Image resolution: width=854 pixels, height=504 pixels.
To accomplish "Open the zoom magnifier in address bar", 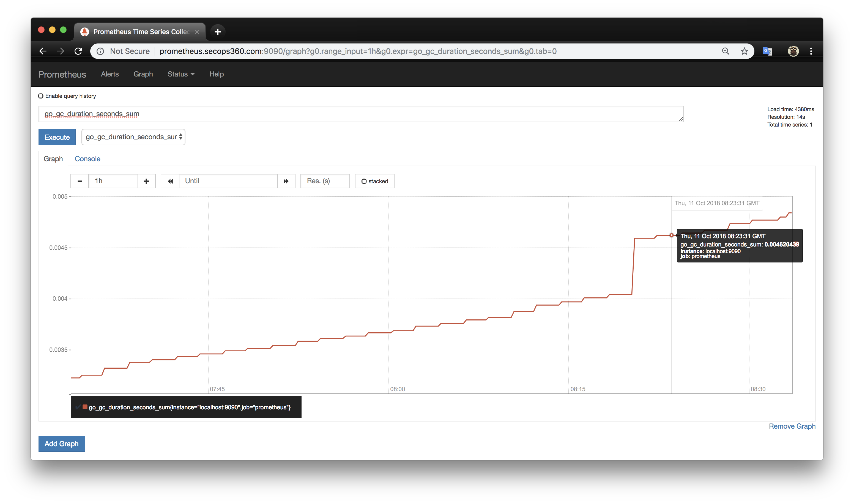I will 725,51.
